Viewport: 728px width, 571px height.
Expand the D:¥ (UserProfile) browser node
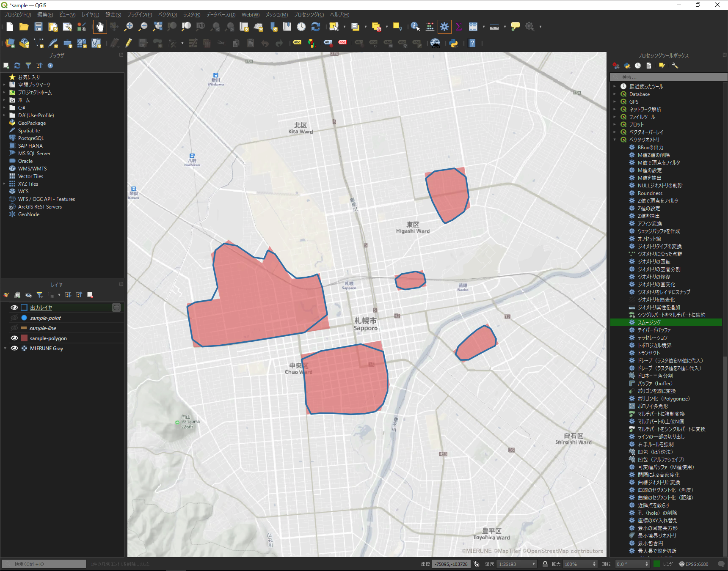(x=4, y=115)
